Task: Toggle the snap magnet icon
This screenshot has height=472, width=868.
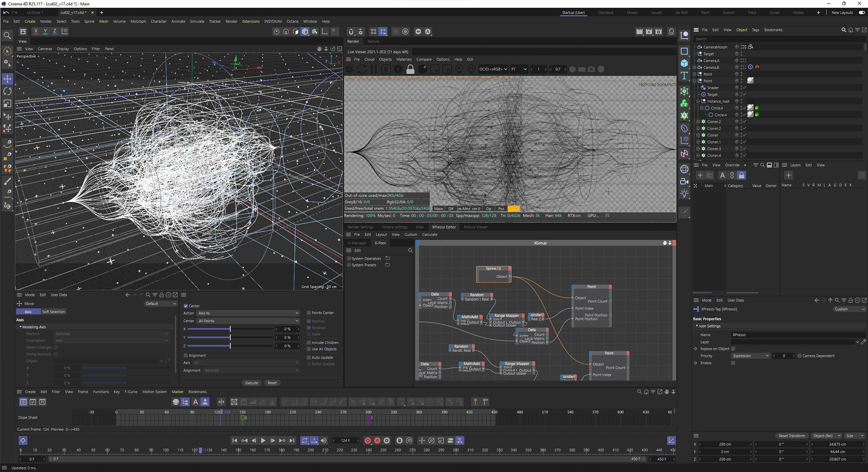Action: (351, 32)
